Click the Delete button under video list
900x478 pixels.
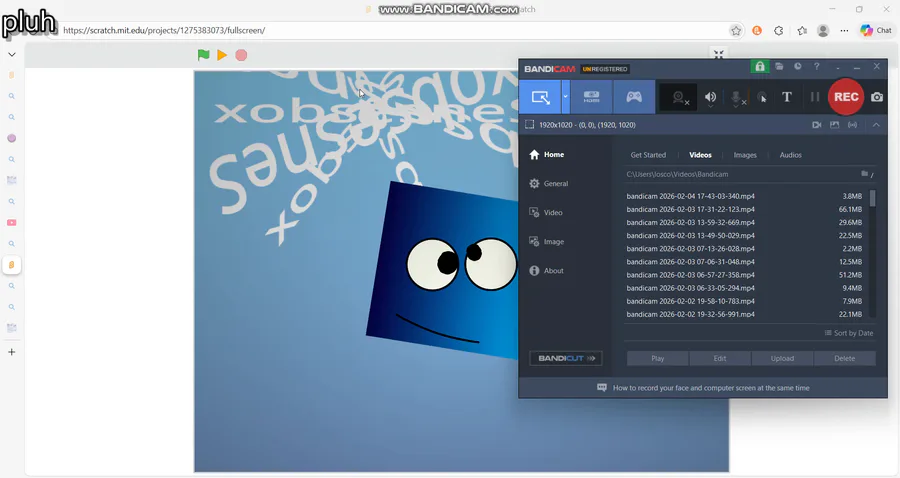844,359
